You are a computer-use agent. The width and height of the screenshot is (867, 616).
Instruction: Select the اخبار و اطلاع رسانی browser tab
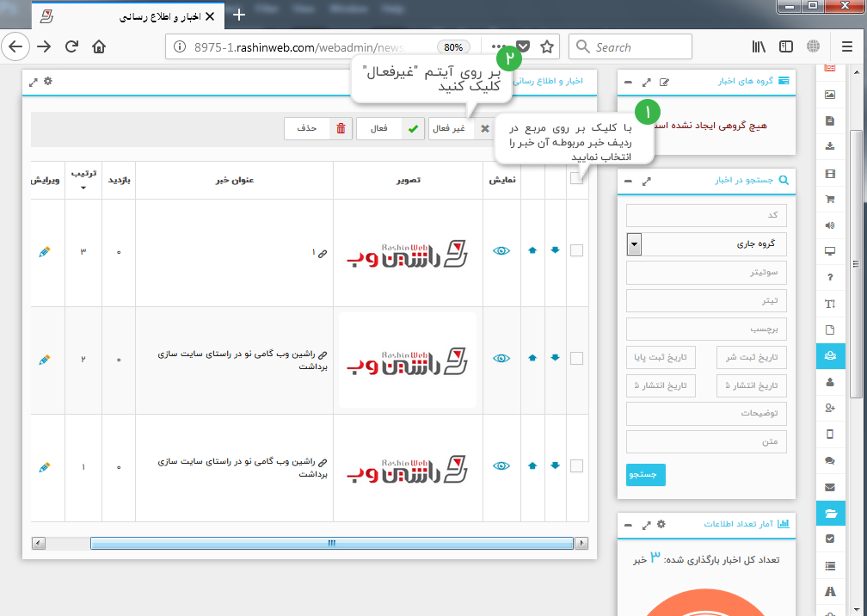point(128,16)
